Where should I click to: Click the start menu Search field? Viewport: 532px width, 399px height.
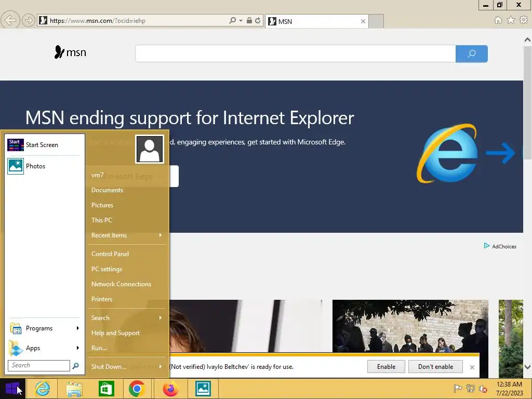[38, 365]
